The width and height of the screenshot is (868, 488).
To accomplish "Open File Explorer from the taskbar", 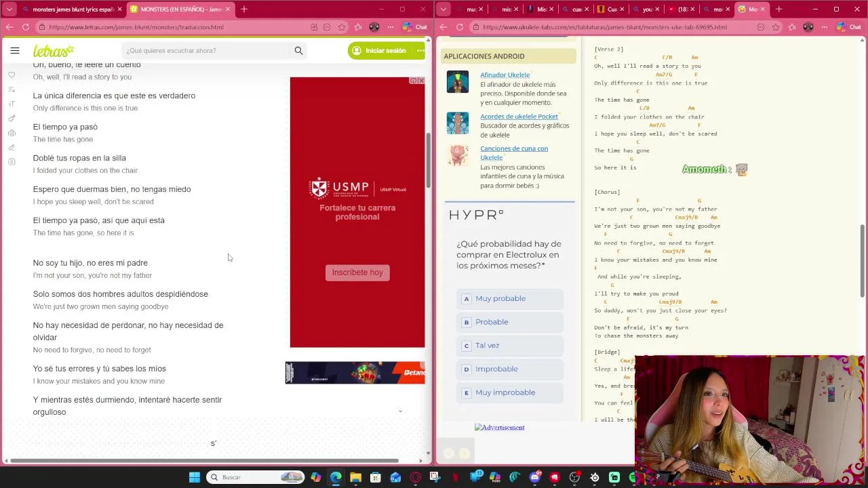I will click(355, 477).
